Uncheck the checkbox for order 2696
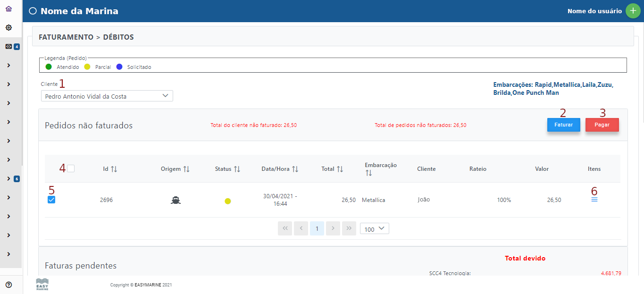The image size is (644, 294). click(52, 200)
